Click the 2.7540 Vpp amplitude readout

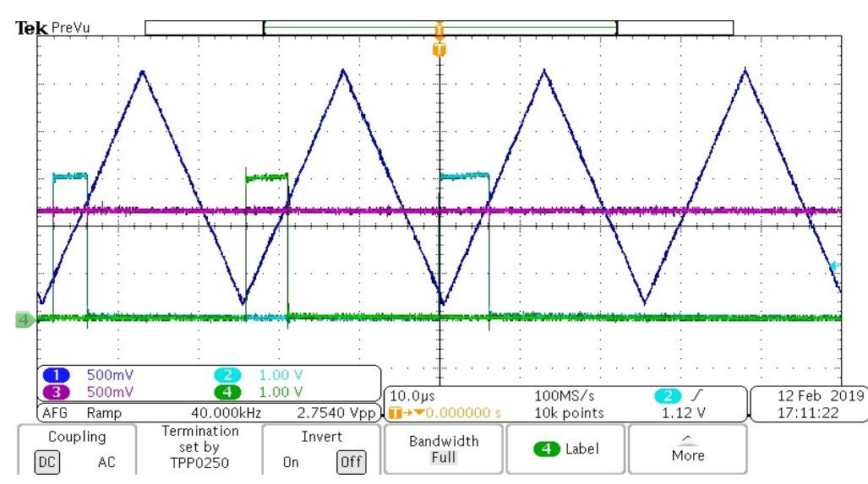(336, 413)
